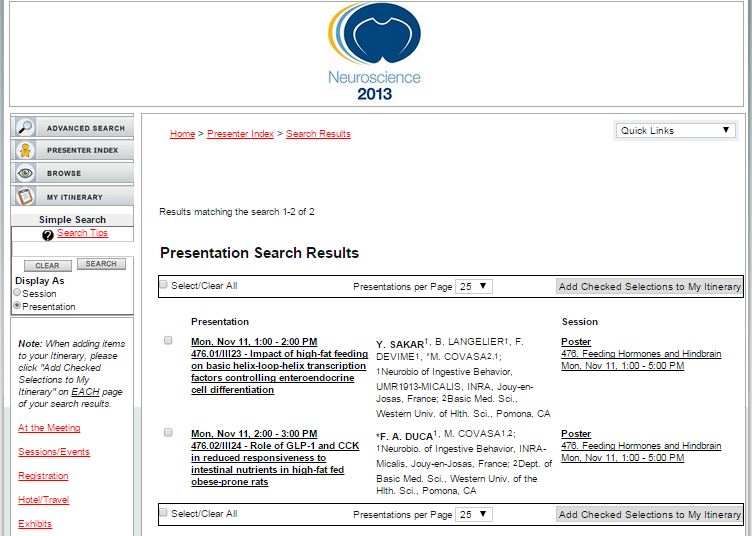The image size is (752, 536).
Task: Click the Search Tips question mark icon
Action: pyautogui.click(x=48, y=235)
